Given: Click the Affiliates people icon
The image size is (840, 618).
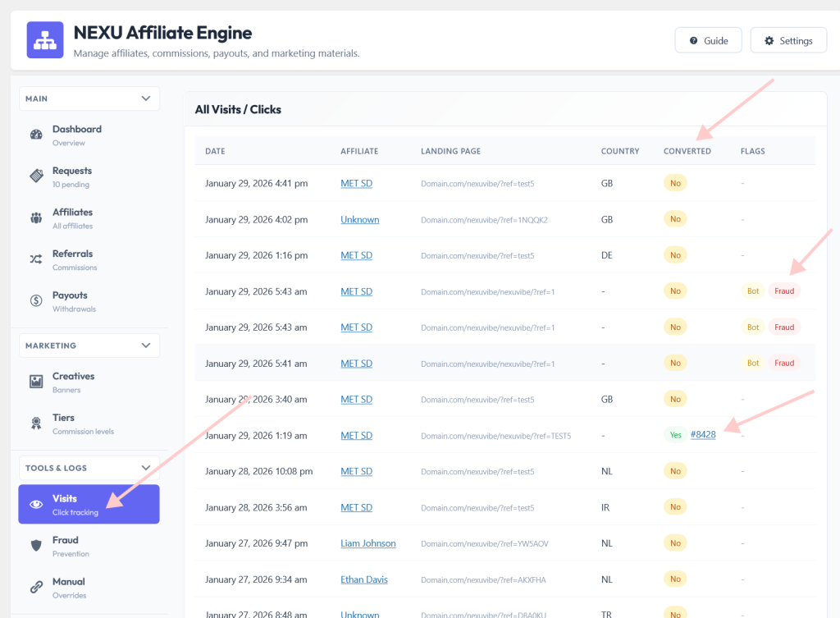Looking at the screenshot, I should (x=36, y=217).
